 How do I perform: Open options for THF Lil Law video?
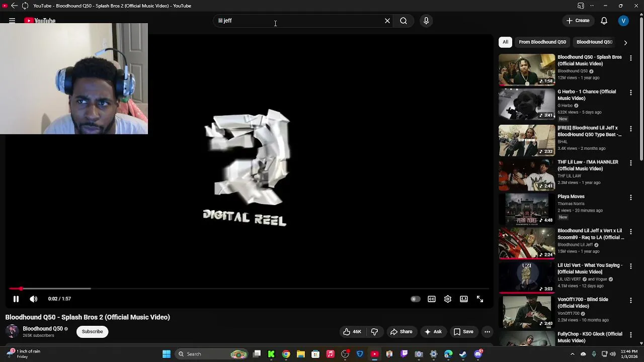coord(630,163)
